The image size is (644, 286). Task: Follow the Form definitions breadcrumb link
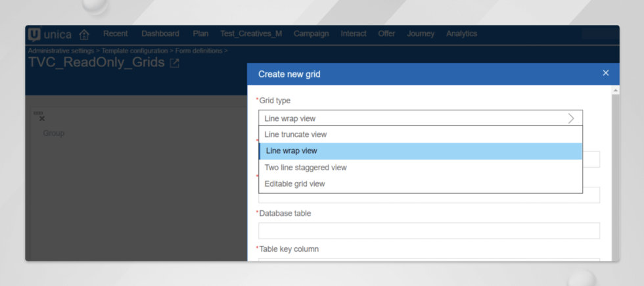pyautogui.click(x=198, y=51)
